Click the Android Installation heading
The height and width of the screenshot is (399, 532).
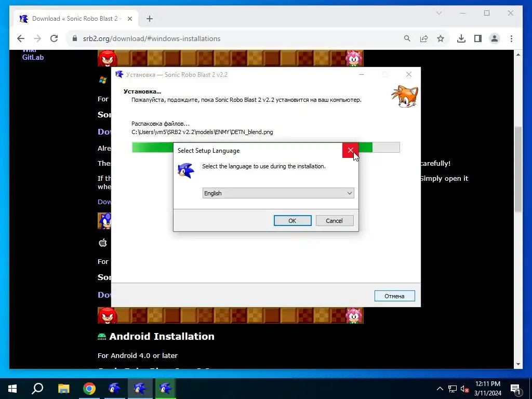tap(162, 336)
